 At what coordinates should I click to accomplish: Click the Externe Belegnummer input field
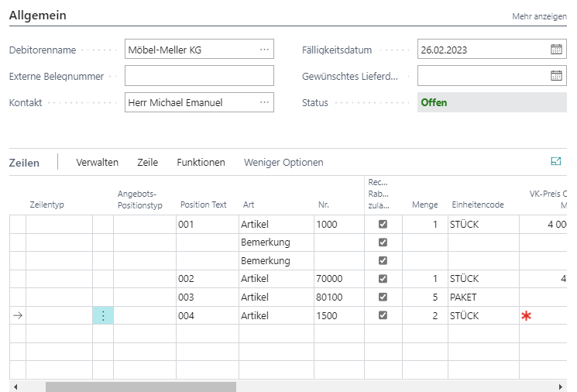point(199,76)
